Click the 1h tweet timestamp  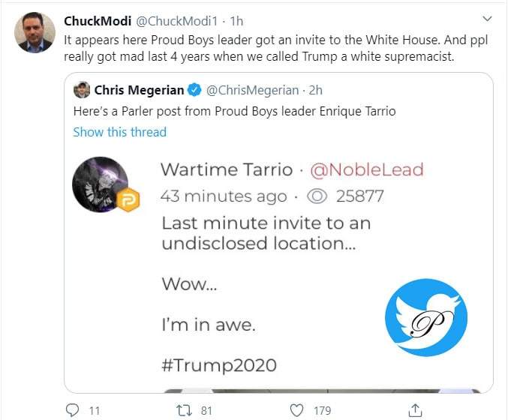[236, 21]
